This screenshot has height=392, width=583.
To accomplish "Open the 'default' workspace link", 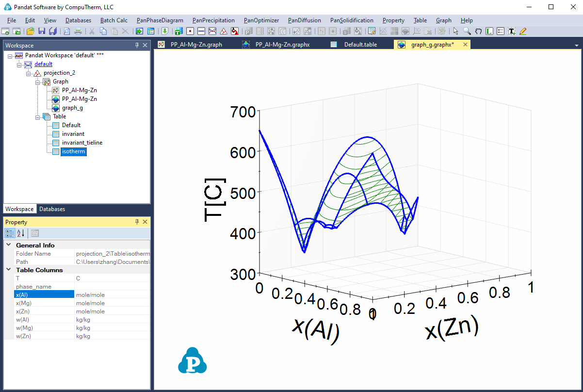I will click(43, 64).
